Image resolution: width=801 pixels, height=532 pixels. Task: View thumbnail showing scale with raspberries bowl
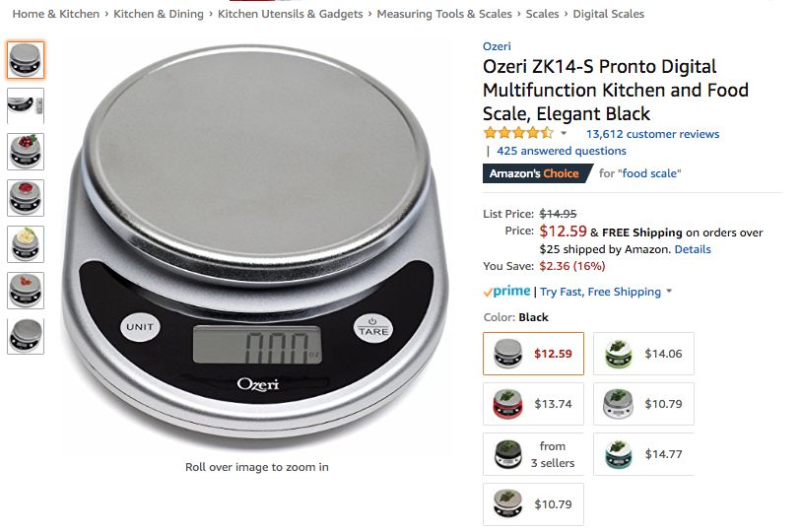26,198
